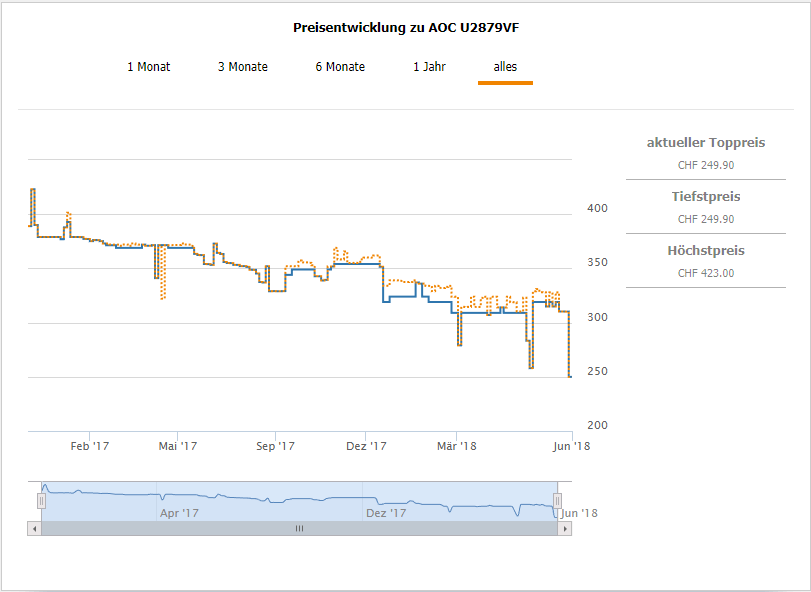This screenshot has width=811, height=592.
Task: Show the 6 Monate price history
Action: (340, 67)
